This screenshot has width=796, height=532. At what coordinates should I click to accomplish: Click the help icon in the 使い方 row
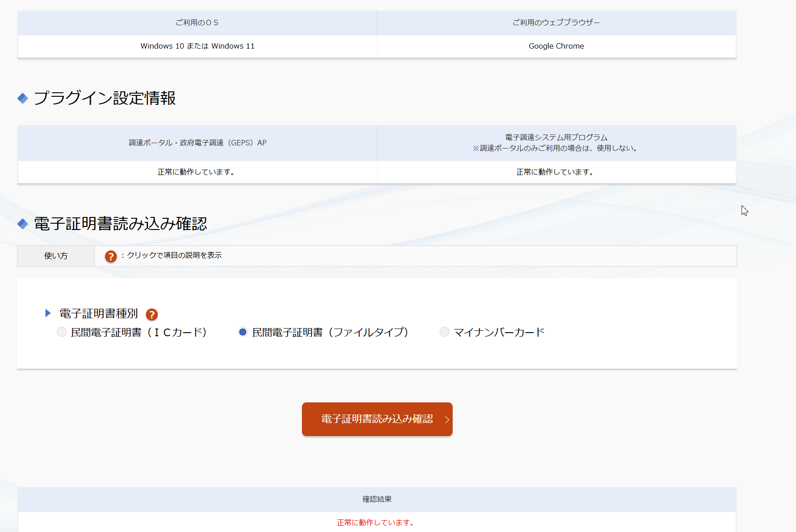tap(111, 256)
